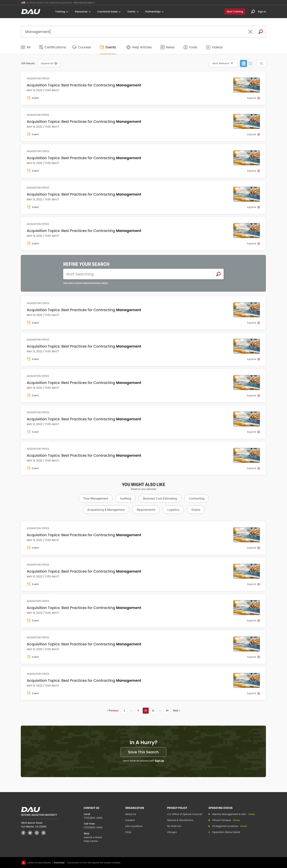This screenshot has height=868, width=287.
Task: Click the DAU logo in the top header
Action: [x=31, y=12]
